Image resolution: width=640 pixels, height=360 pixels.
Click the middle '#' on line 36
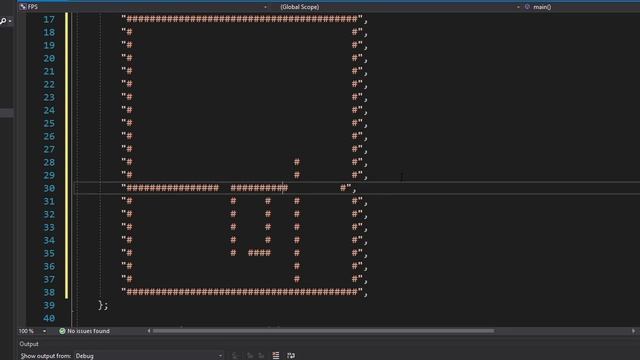click(297, 266)
